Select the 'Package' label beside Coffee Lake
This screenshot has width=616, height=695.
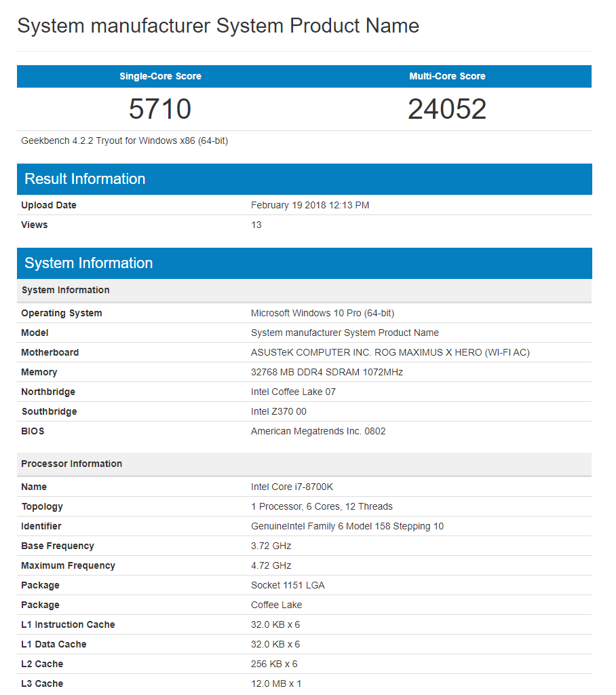tap(40, 605)
